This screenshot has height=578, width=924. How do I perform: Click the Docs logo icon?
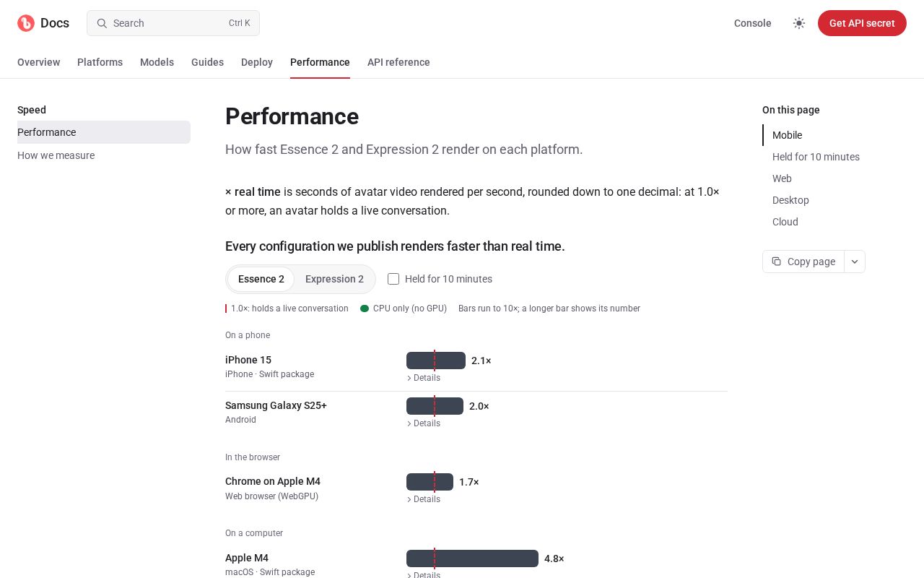pos(26,23)
